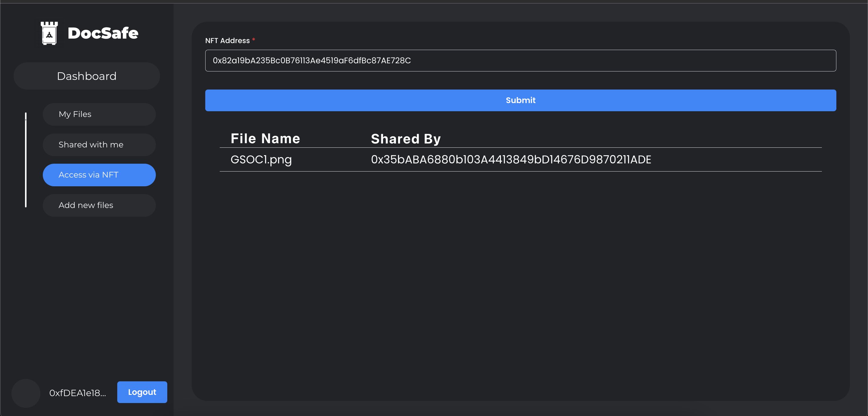The image size is (868, 416).
Task: Click the File Name column header
Action: coord(265,139)
